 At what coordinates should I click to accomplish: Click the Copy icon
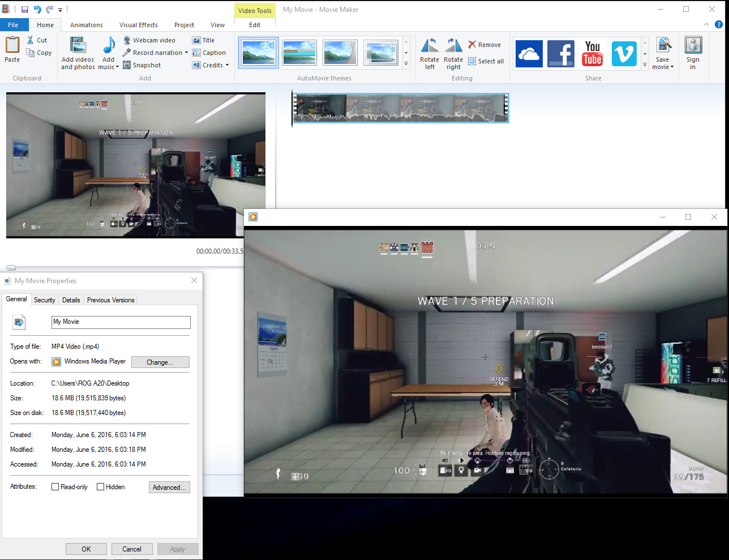tap(31, 53)
